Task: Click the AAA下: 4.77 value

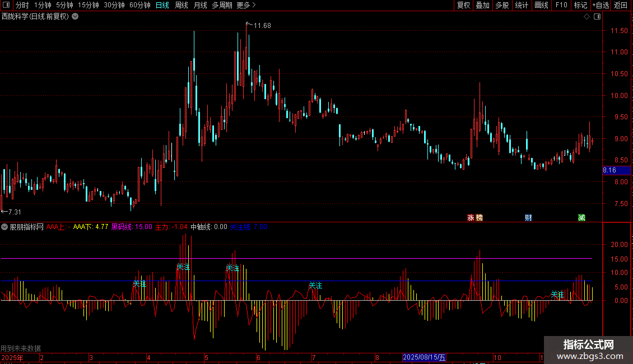Action: (91, 227)
